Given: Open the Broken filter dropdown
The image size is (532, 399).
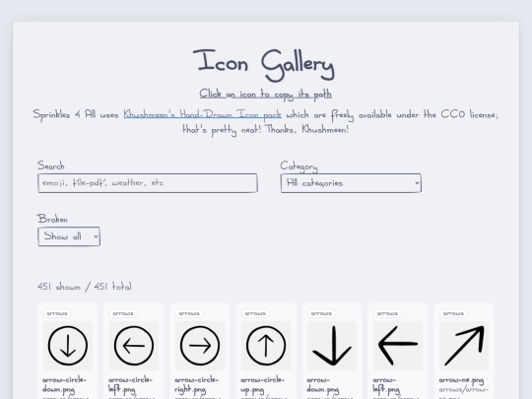Looking at the screenshot, I should [69, 236].
